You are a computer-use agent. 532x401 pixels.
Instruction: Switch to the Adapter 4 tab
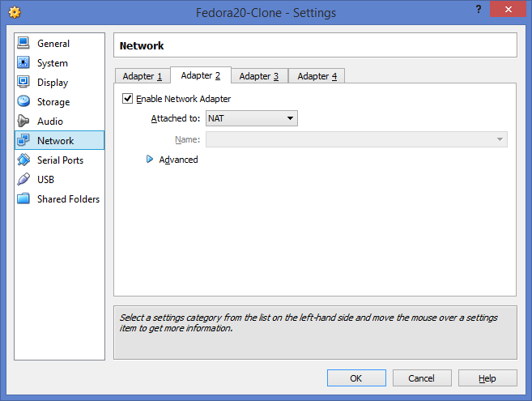tap(317, 76)
